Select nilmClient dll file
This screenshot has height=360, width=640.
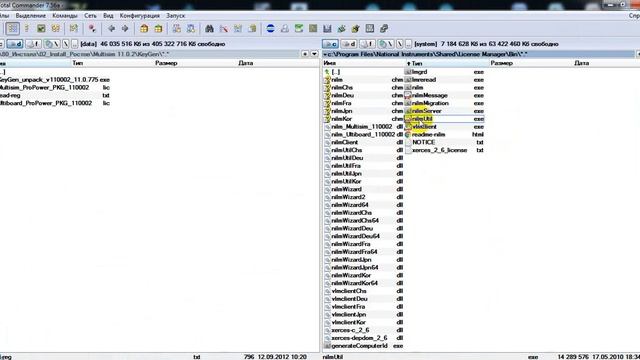coord(363,142)
